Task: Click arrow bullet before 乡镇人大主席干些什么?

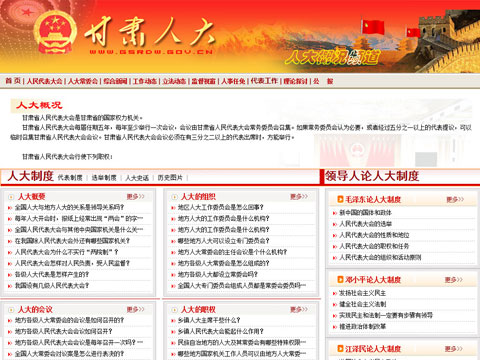Action: (x=173, y=321)
